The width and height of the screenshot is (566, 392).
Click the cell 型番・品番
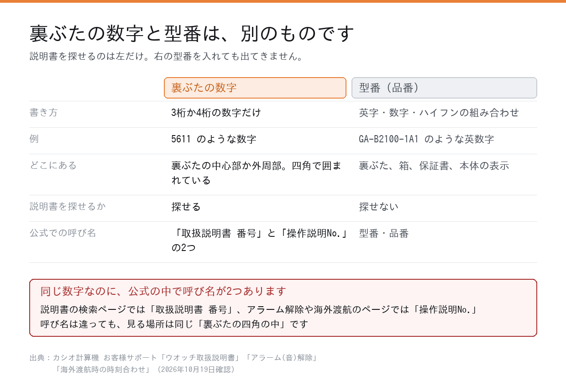(x=384, y=233)
